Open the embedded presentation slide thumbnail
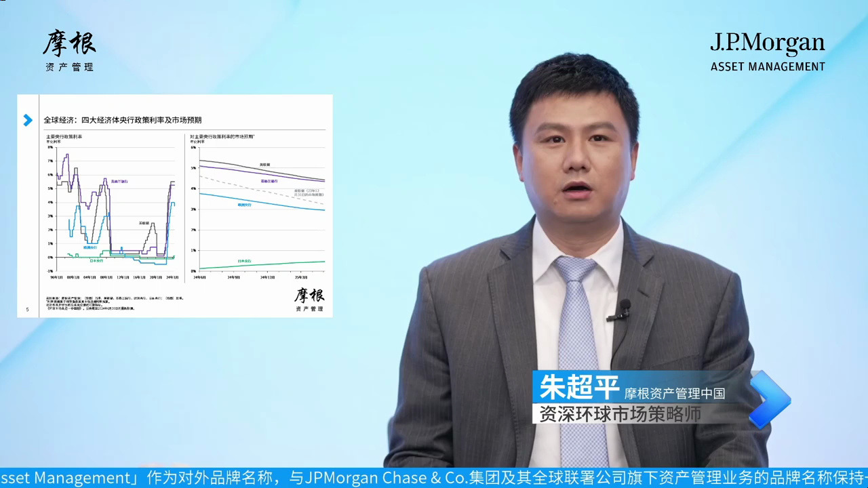Viewport: 868px width, 488px height. (x=175, y=206)
